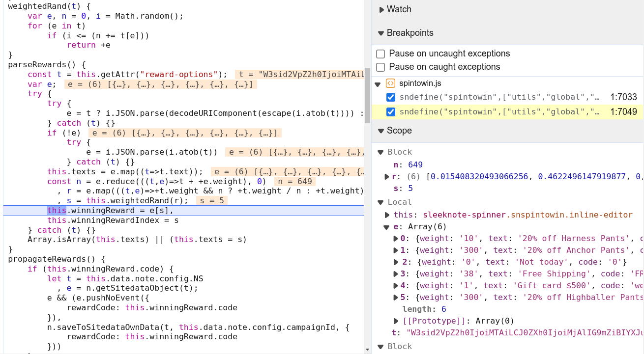Collapse the Scope section
The image size is (644, 354).
pos(381,131)
